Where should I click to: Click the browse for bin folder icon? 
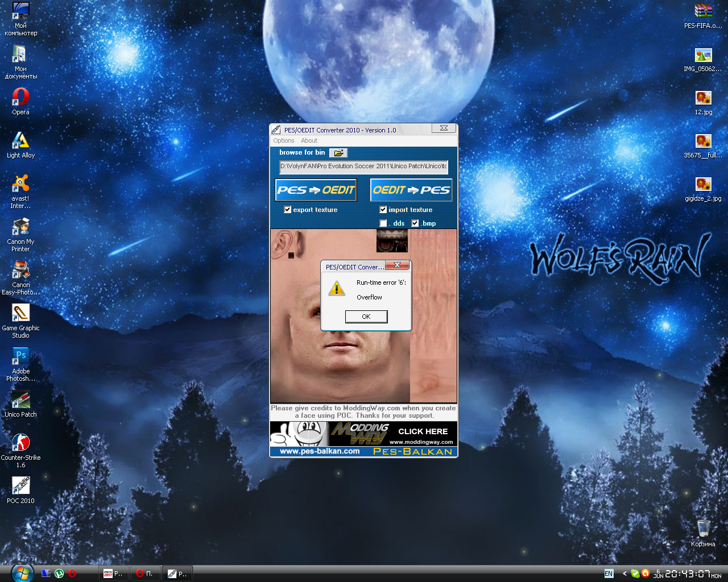338,153
